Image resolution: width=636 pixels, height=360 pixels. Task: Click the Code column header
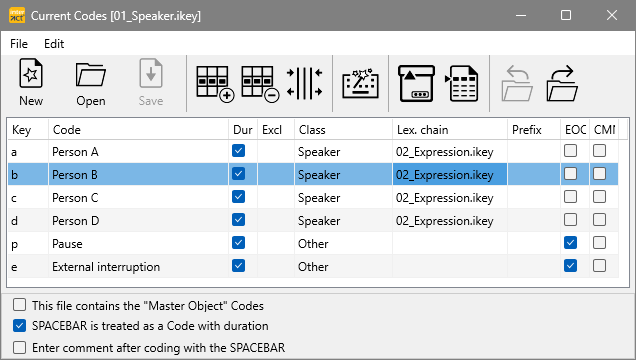point(138,130)
